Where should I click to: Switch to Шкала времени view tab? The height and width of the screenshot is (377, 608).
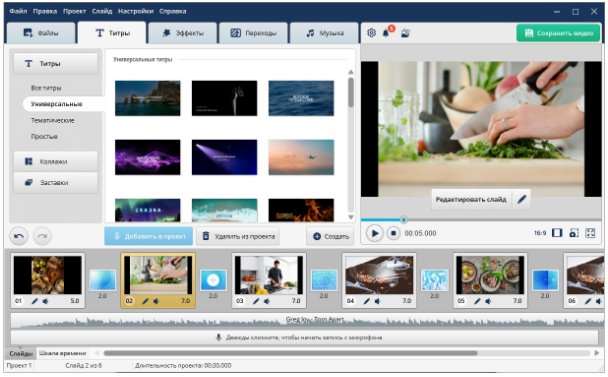pos(62,353)
